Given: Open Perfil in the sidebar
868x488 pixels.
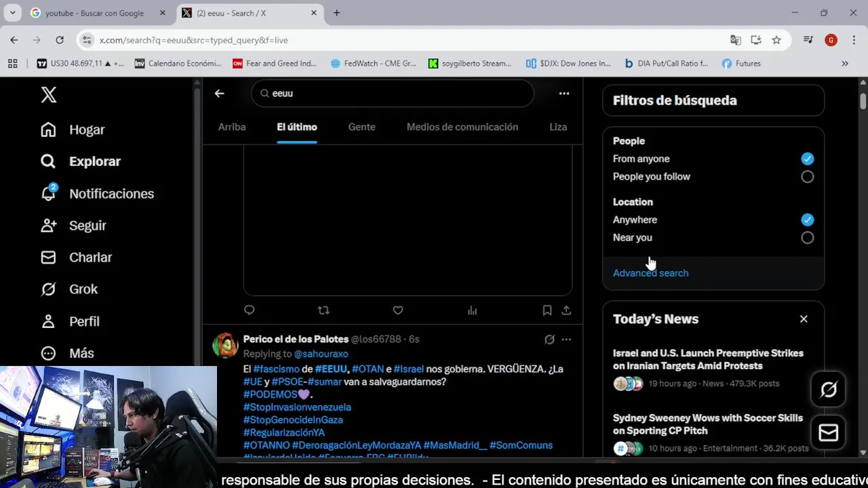Looking at the screenshot, I should click(x=70, y=321).
